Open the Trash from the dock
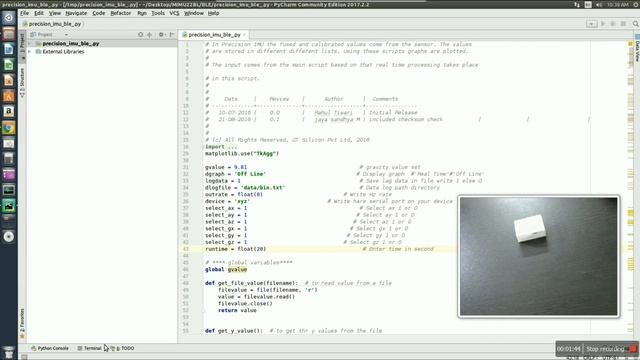 [x=9, y=352]
